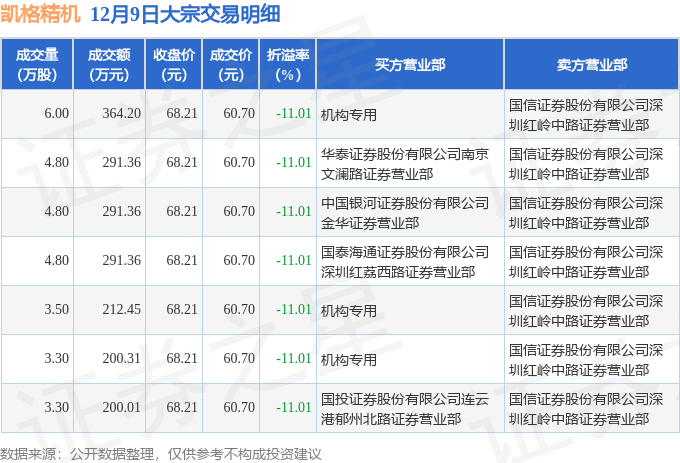Image resolution: width=680 pixels, height=463 pixels.
Task: Click the -11.01 rate in the 200.01 row
Action: coord(294,408)
